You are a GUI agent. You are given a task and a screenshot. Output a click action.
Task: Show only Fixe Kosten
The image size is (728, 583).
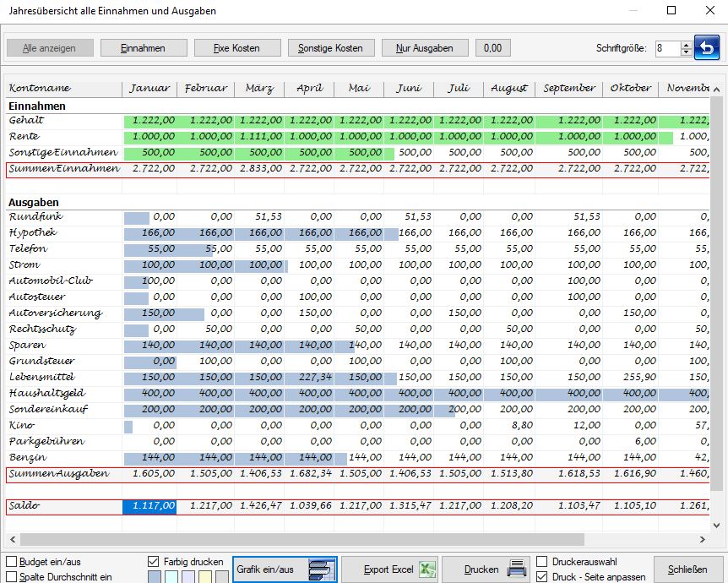tap(236, 48)
